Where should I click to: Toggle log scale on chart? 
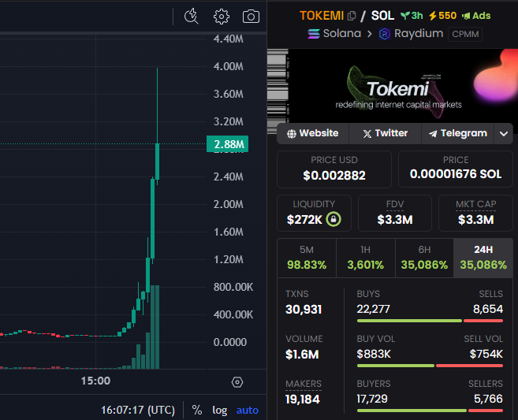(x=220, y=410)
